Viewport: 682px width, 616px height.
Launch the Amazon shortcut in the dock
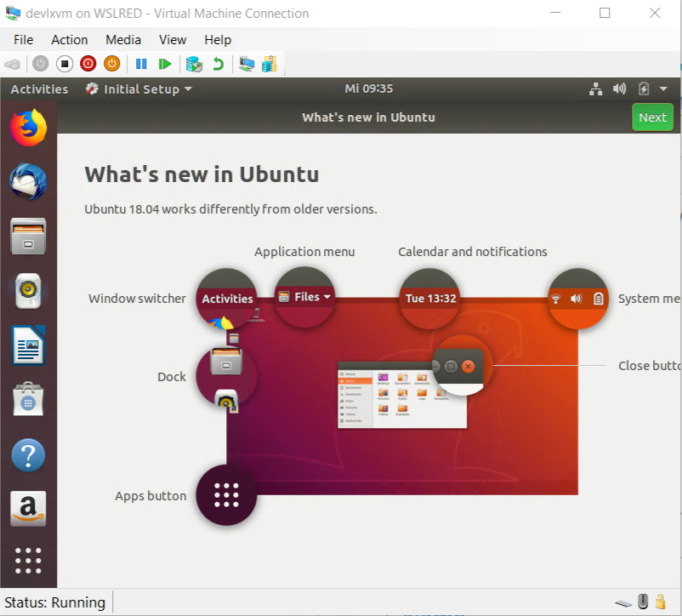(x=28, y=509)
